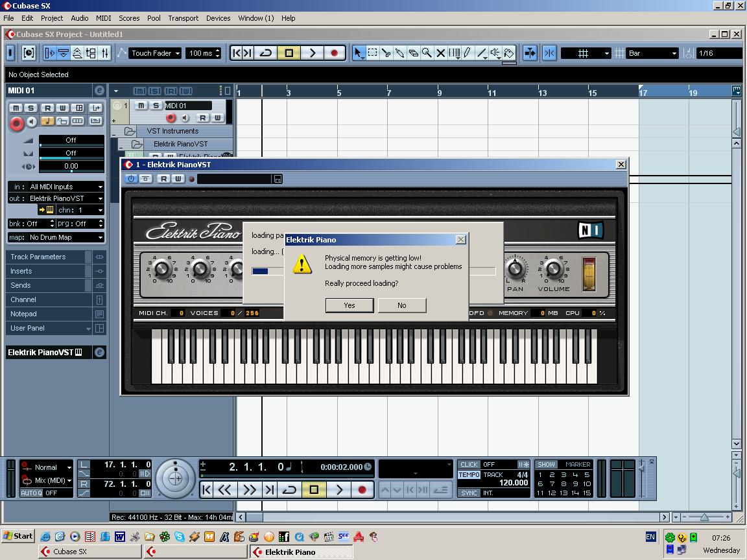Open the Pool from the toolbar
Viewport: 747px width, 560px height.
[91, 53]
